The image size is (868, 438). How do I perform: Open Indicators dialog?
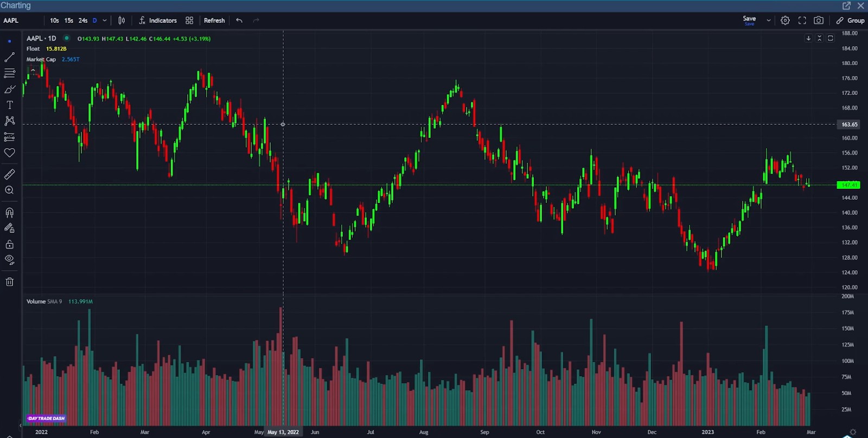tap(158, 21)
